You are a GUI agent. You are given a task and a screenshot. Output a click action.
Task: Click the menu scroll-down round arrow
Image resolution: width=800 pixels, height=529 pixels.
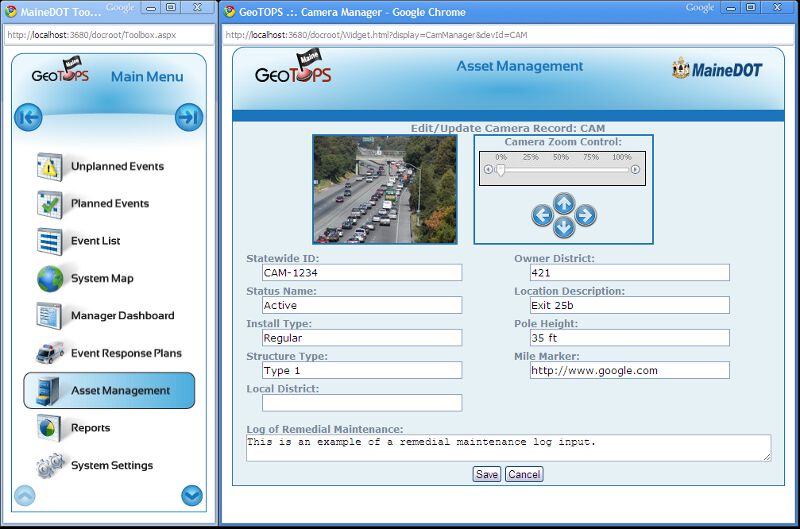(192, 495)
